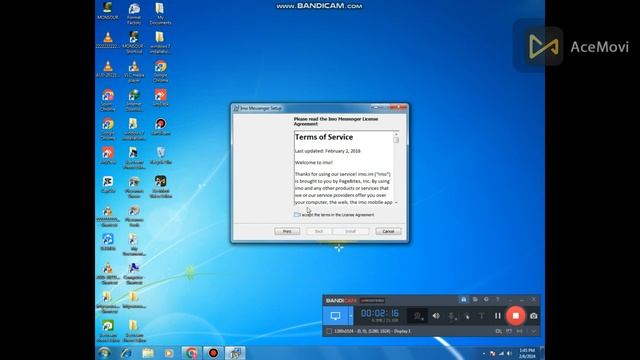Click the Back button in imo Setup
This screenshot has height=360, width=640.
(x=319, y=231)
